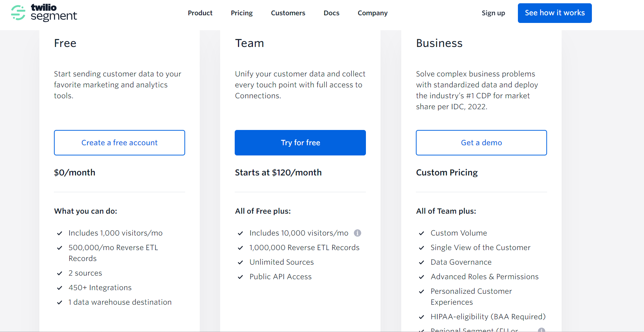Click the Twilio Segment logo
The height and width of the screenshot is (332, 644).
pyautogui.click(x=44, y=13)
